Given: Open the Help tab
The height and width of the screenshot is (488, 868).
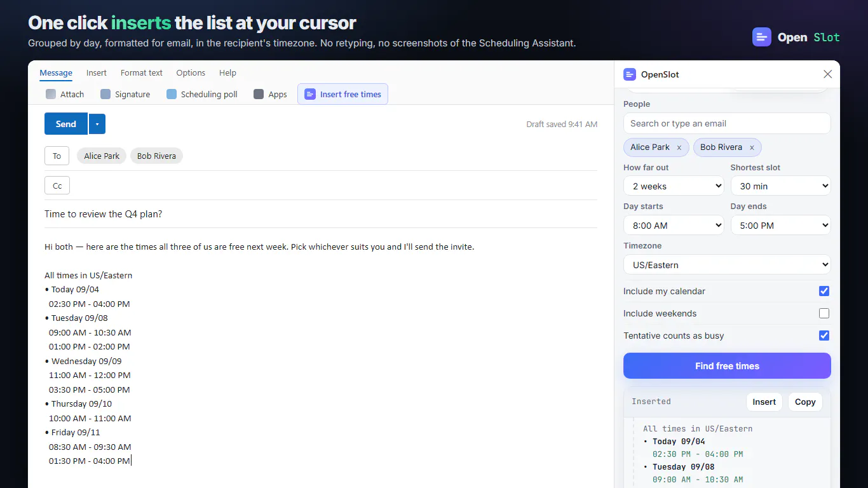Looking at the screenshot, I should 227,73.
